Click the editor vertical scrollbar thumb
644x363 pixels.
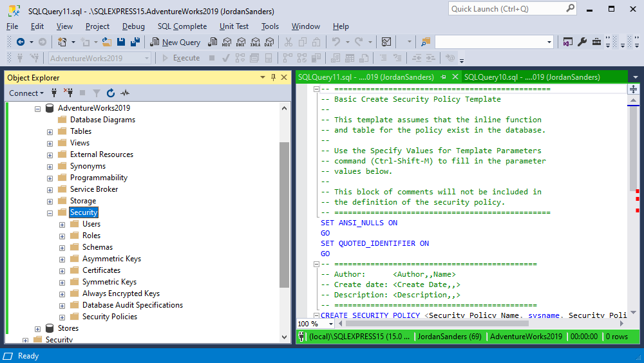point(633,149)
